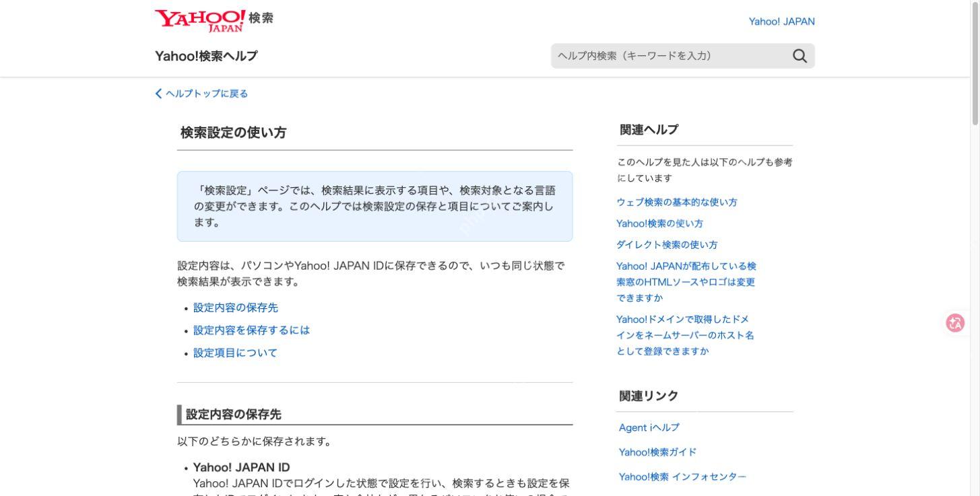The width and height of the screenshot is (980, 496).
Task: Open ウェブ検索の基本的な使い方 help link
Action: click(x=677, y=202)
